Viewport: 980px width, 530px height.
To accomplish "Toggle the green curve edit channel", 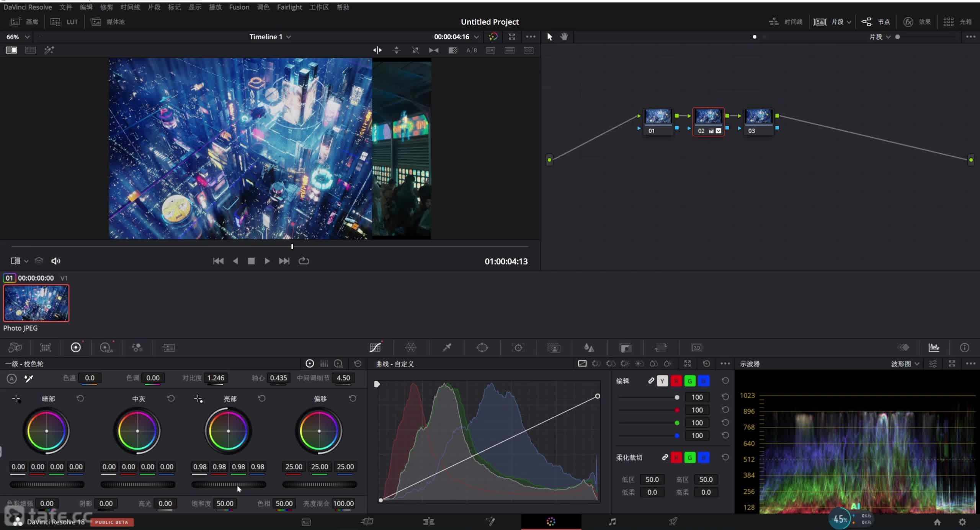I will point(690,381).
